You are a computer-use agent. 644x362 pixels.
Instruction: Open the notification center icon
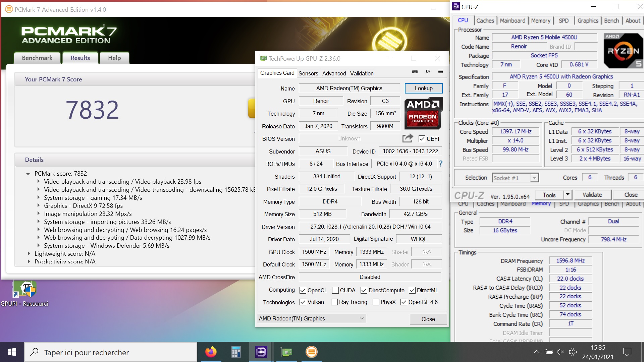point(627,352)
